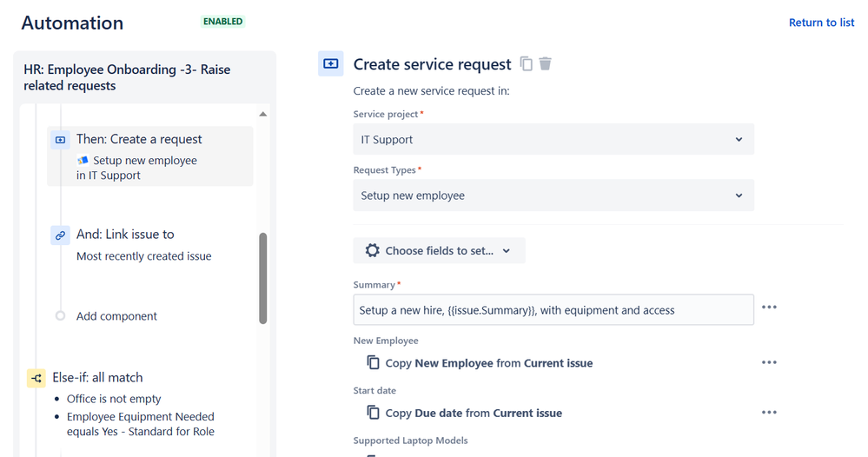Screen dimensions: 868x457
Task: Click the rule list vertical scrollbar
Action: click(262, 278)
